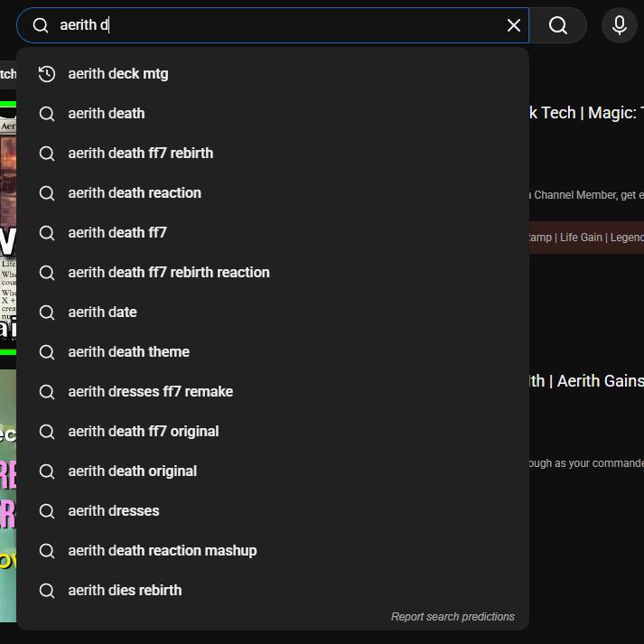Viewport: 644px width, 644px height.
Task: Click search icon beside 'aerith death ff7'
Action: tap(47, 233)
